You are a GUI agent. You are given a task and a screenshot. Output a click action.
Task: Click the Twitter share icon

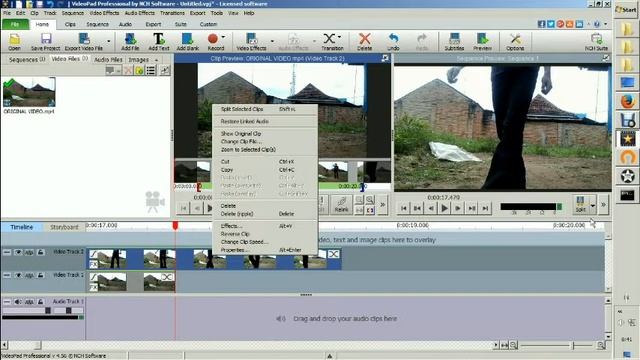551,24
